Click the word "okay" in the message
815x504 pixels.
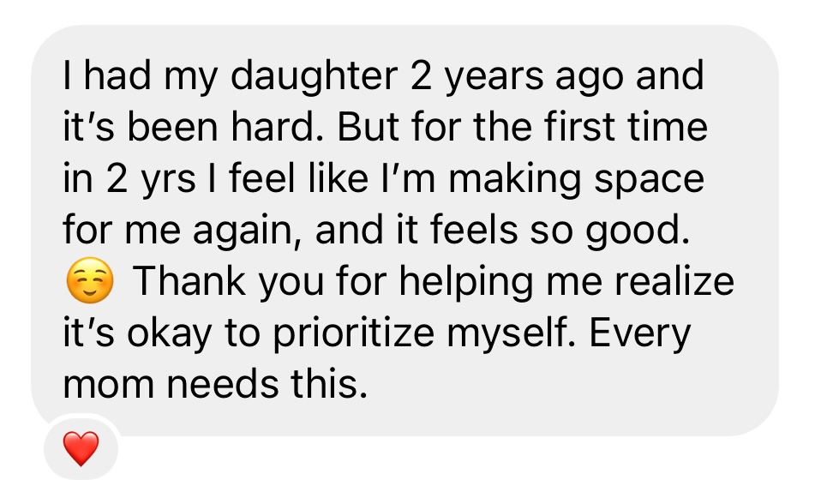pyautogui.click(x=170, y=333)
